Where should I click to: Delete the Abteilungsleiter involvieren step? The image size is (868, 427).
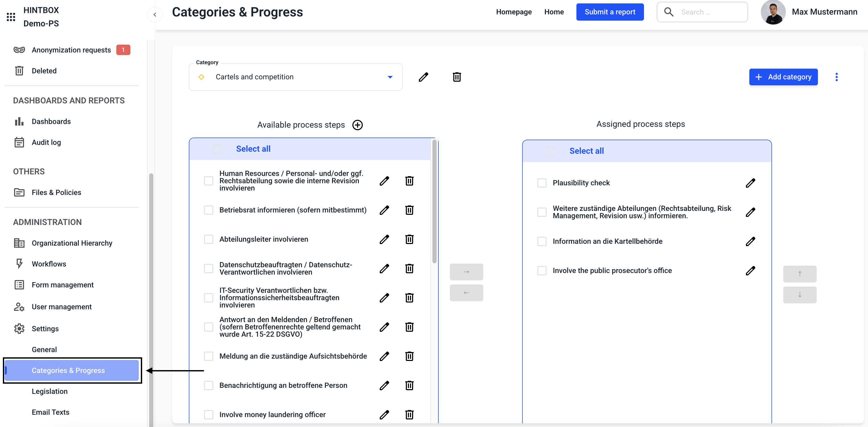pos(409,239)
